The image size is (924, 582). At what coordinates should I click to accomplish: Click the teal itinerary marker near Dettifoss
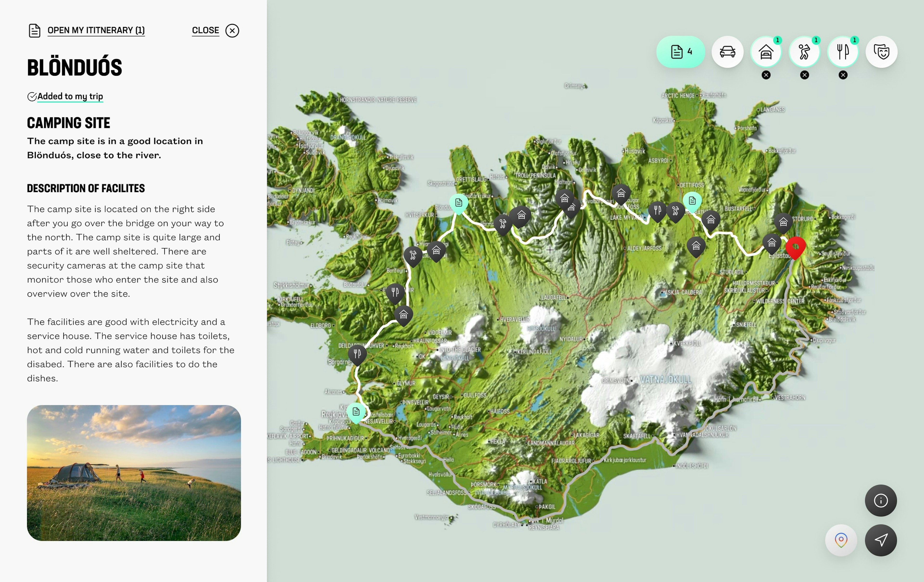click(692, 200)
